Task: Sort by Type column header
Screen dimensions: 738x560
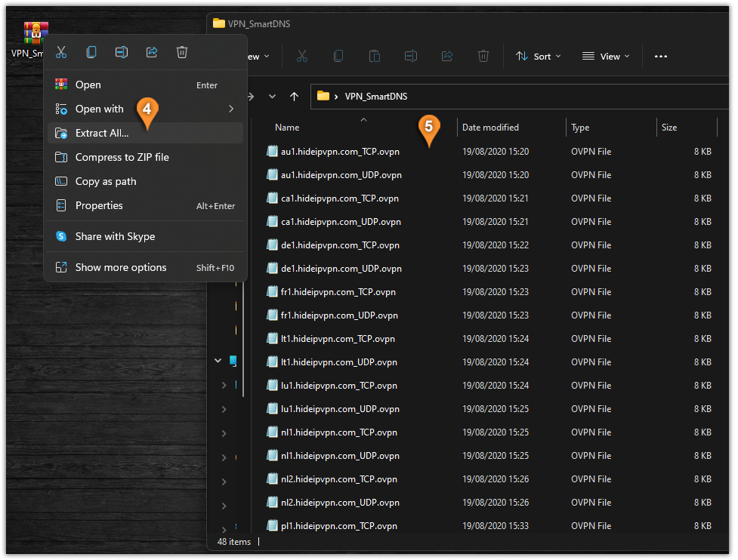Action: [580, 128]
